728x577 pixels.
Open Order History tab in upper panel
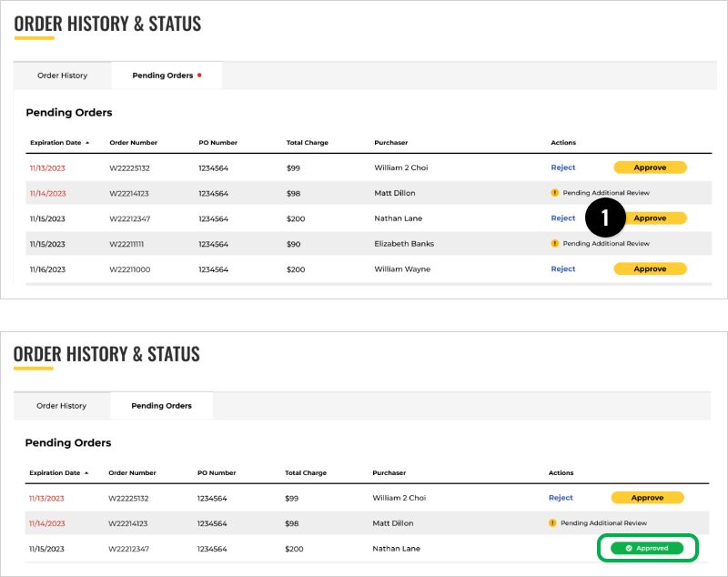click(x=62, y=76)
